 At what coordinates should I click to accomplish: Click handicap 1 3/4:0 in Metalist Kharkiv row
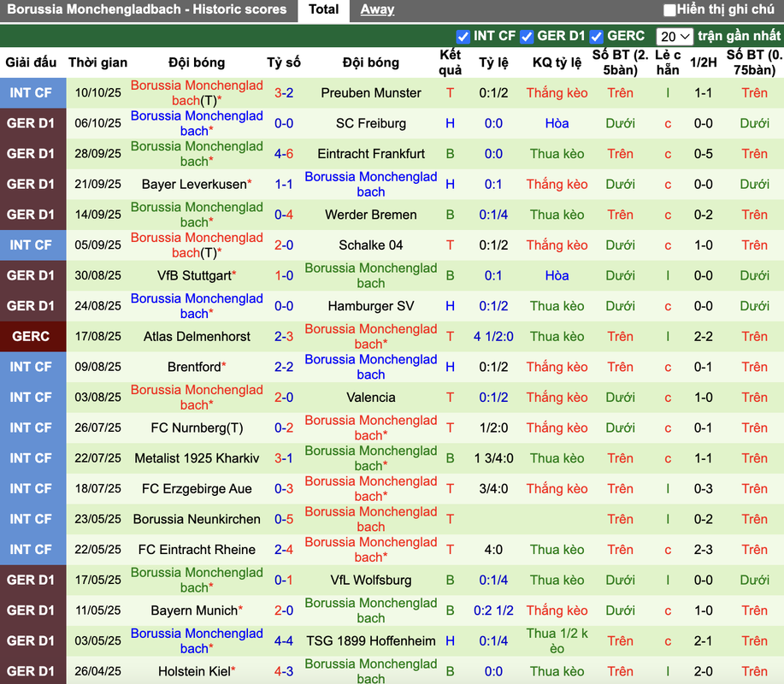click(493, 458)
